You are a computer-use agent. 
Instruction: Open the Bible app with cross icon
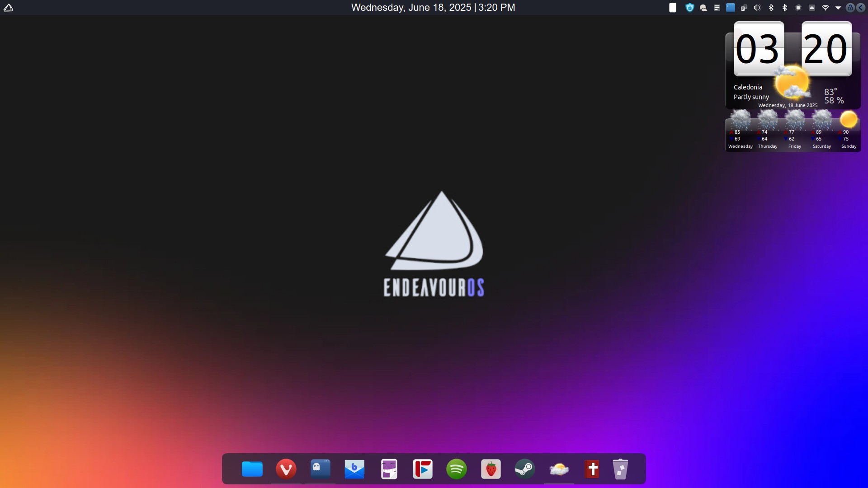pyautogui.click(x=592, y=469)
